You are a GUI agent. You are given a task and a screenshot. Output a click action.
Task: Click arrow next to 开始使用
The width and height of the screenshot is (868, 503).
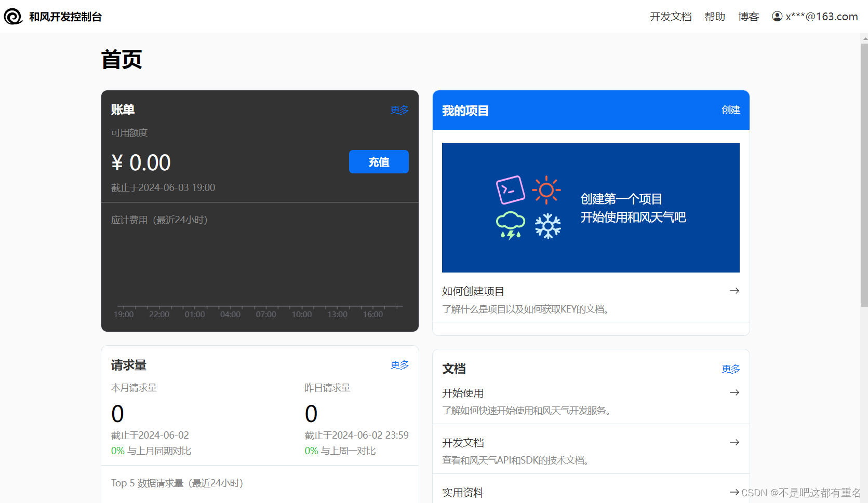735,392
